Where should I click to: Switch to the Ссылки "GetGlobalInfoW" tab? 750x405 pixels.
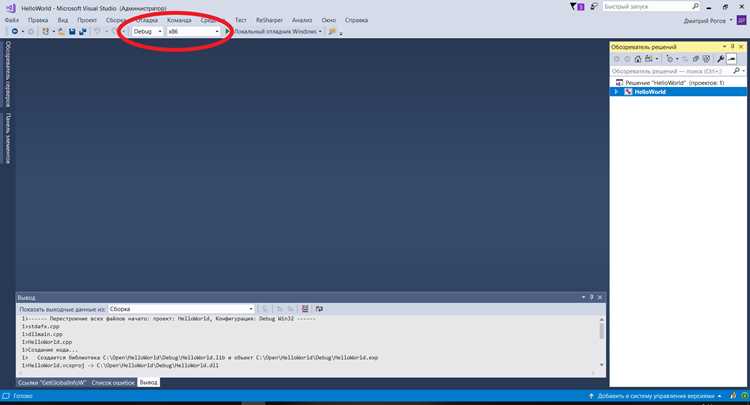point(52,383)
